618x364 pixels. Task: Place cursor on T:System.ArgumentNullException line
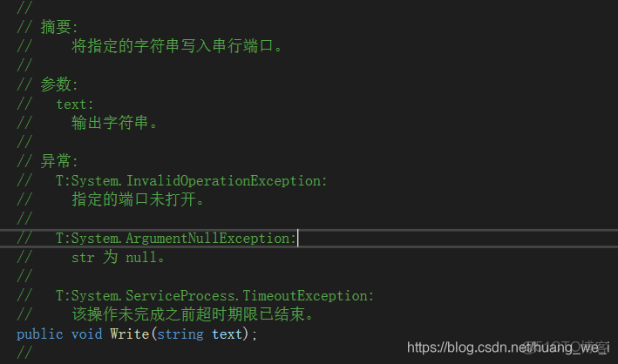pos(176,238)
